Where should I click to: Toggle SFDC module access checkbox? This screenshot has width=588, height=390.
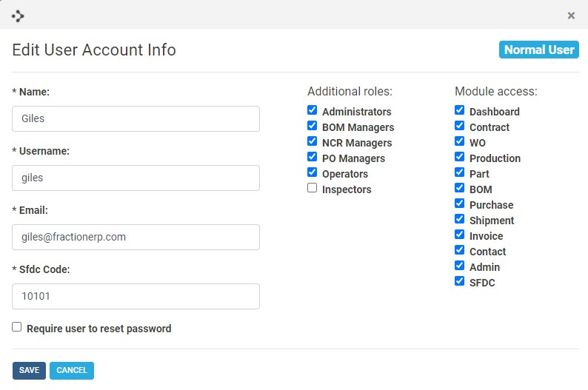click(460, 282)
